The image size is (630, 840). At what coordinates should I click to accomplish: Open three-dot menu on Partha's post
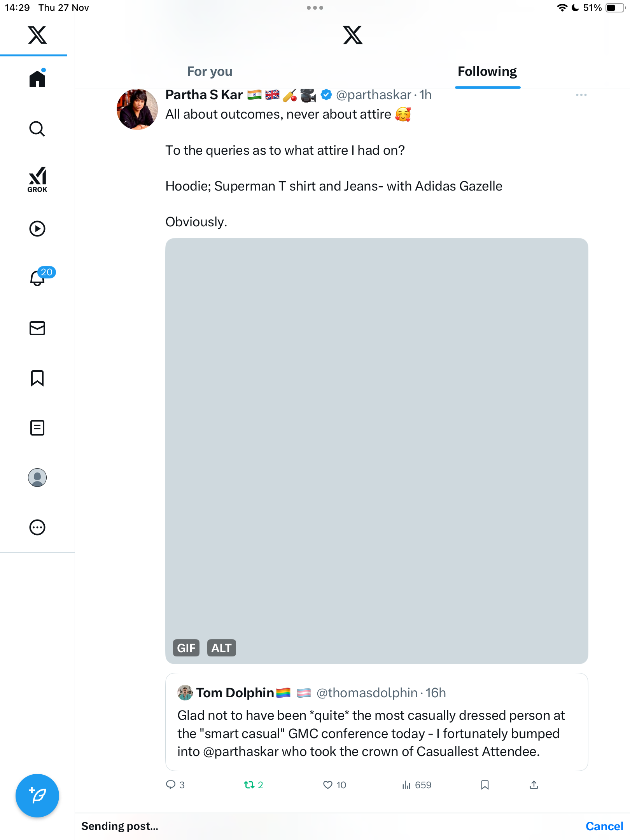[x=581, y=95]
